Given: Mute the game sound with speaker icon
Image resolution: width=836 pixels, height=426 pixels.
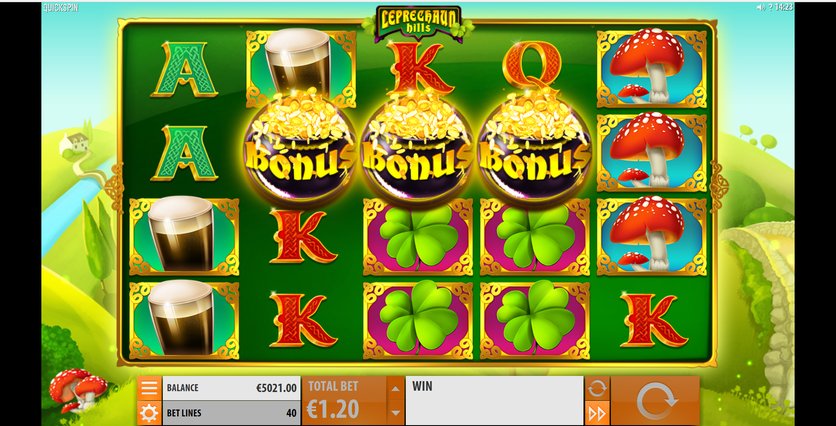Looking at the screenshot, I should 761,7.
